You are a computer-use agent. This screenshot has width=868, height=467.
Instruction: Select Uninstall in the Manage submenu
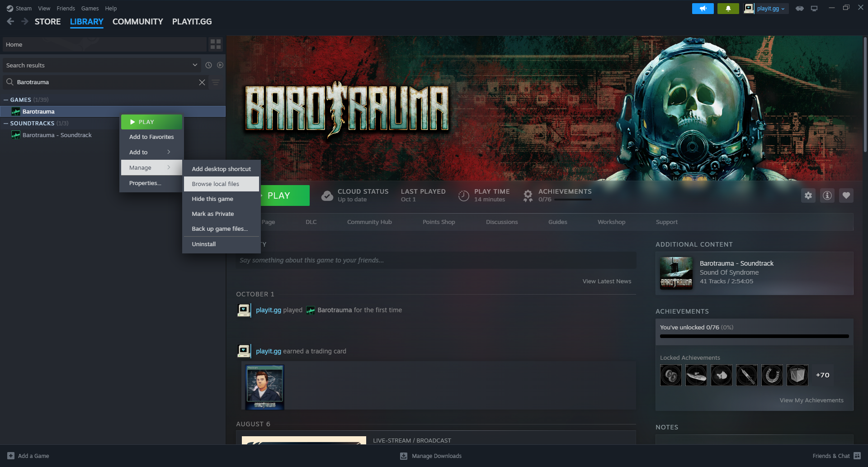(222, 244)
